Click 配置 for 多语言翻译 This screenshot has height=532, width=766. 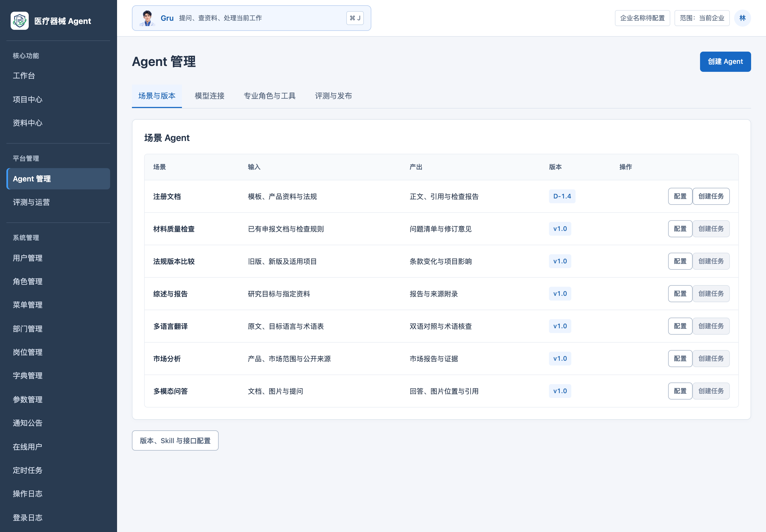pyautogui.click(x=680, y=326)
